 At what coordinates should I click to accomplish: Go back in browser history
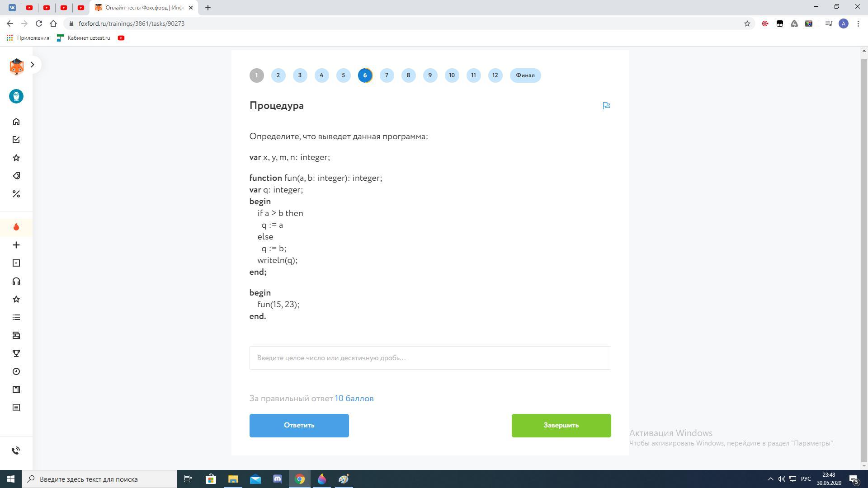point(10,23)
